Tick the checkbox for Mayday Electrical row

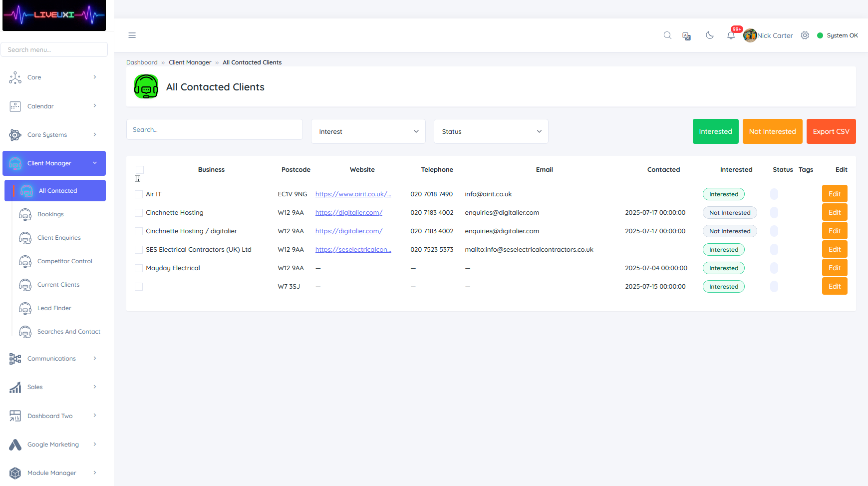(139, 268)
